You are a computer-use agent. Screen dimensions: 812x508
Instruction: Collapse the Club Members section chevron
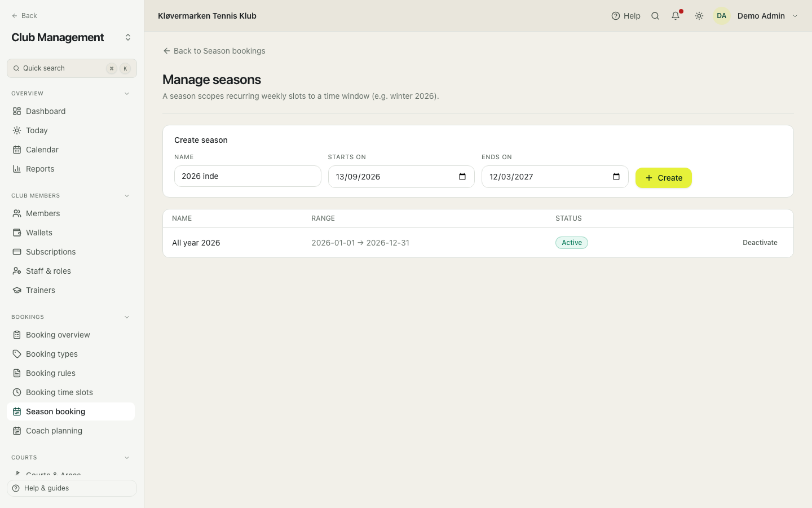[127, 196]
